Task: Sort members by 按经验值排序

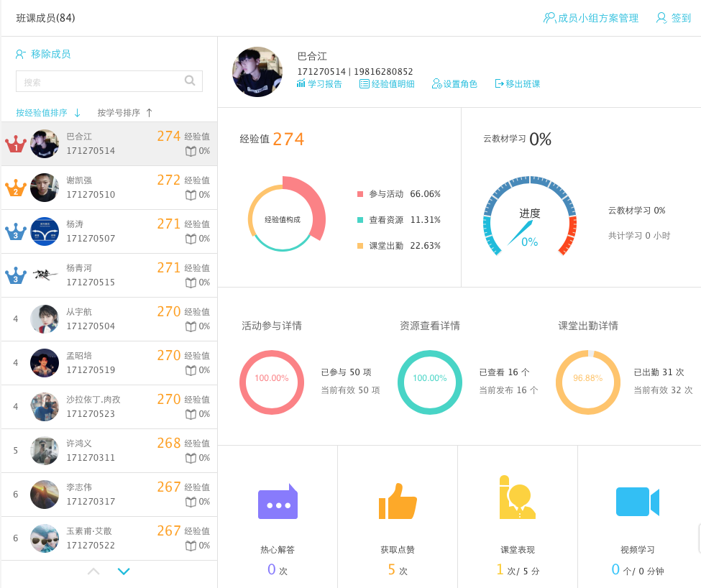Action: click(x=47, y=113)
